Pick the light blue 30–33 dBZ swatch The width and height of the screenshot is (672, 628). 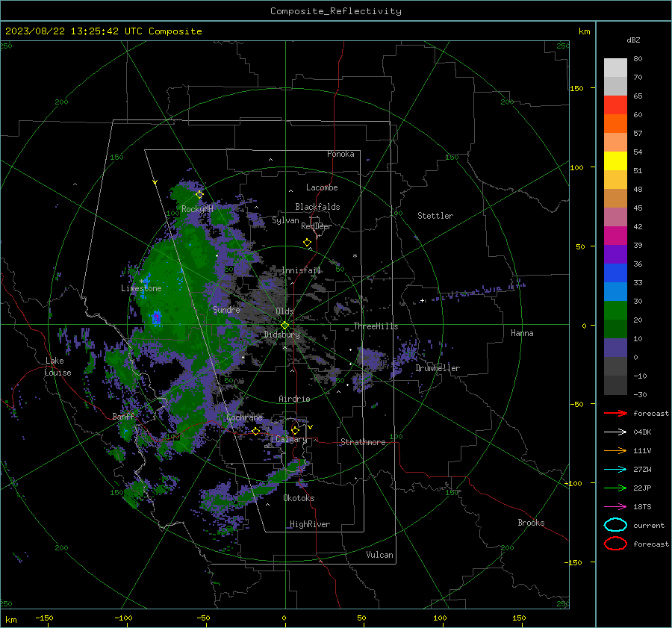[x=615, y=292]
